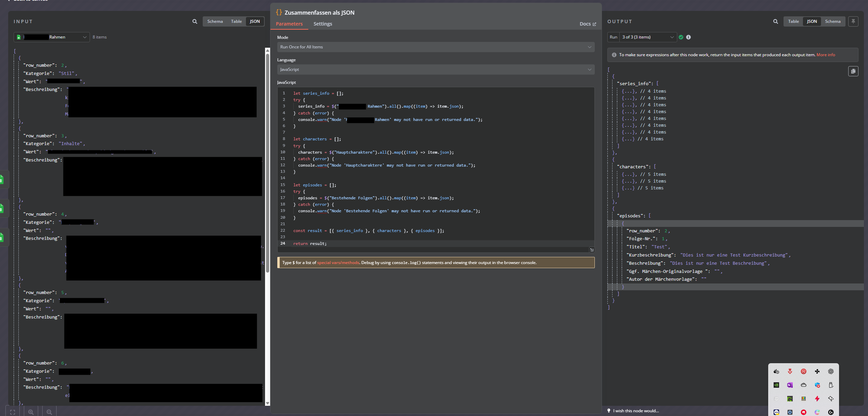The image size is (868, 416).
Task: Select the Parameters tab
Action: [289, 24]
